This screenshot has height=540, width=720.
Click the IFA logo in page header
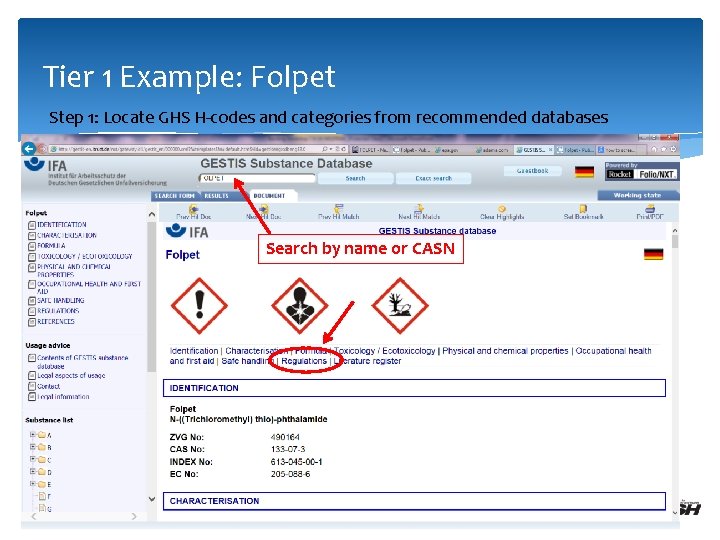point(45,165)
